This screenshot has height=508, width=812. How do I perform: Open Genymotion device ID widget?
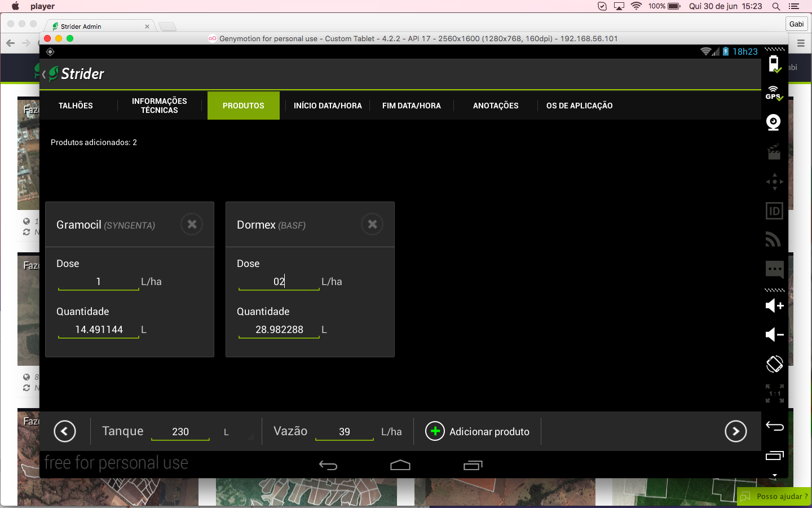(774, 211)
